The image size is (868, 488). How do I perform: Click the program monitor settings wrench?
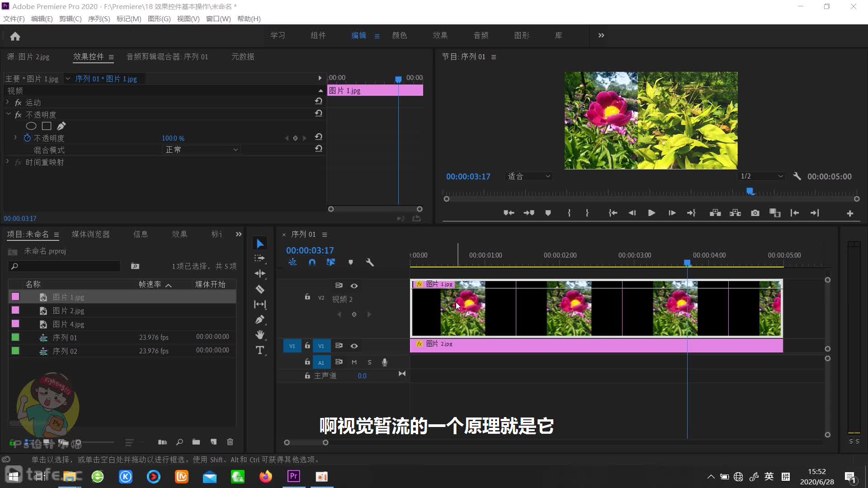pos(797,176)
